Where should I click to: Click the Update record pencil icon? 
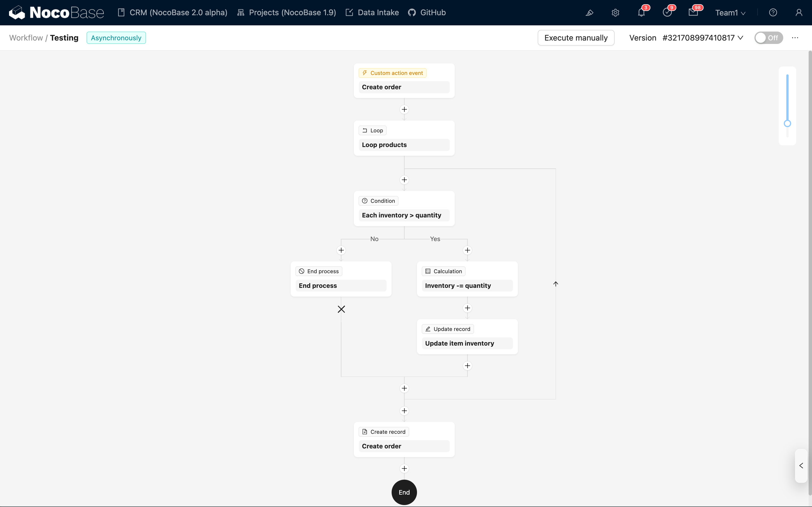[x=428, y=329]
